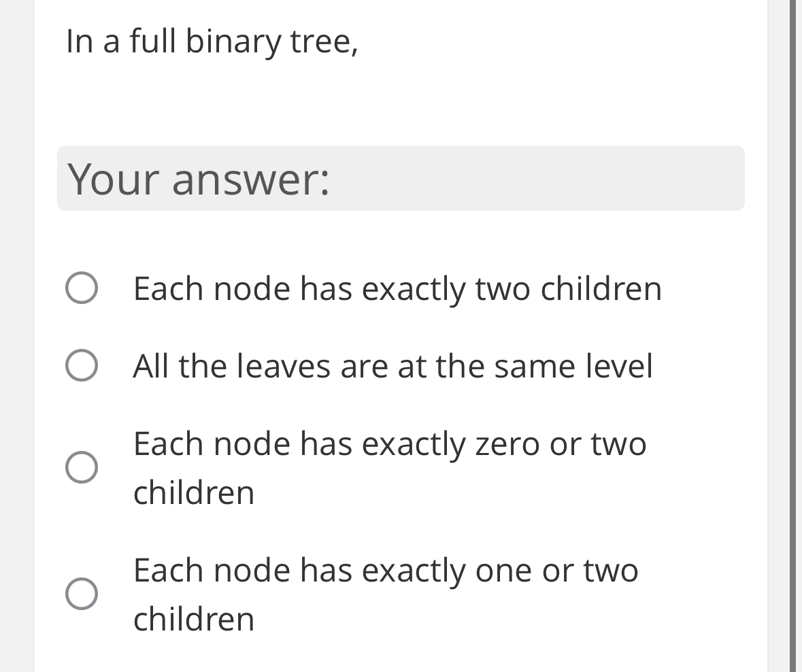
Task: Pick the option mentioning zero or two children
Action: (x=389, y=444)
